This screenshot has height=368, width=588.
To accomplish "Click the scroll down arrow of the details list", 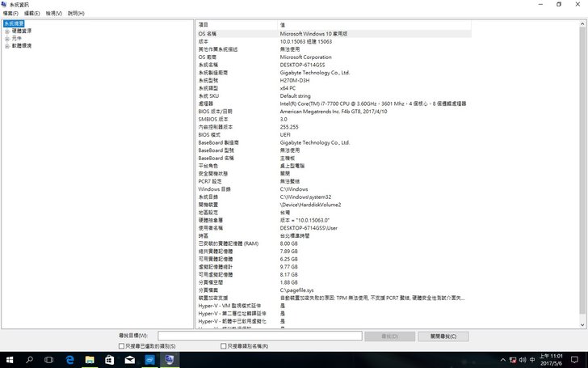I will pos(582,325).
